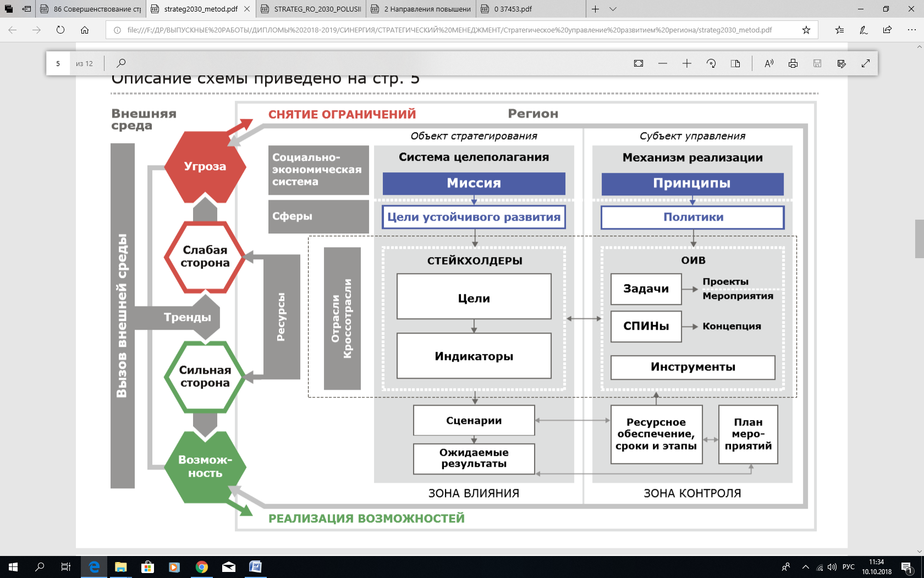Print the PDF document
924x578 pixels.
(x=793, y=63)
